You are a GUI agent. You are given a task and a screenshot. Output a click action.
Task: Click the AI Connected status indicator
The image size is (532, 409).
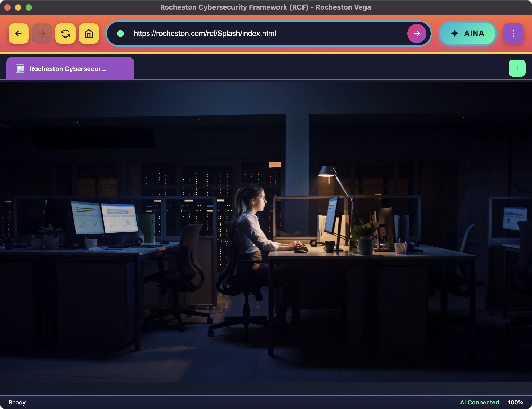(x=479, y=402)
